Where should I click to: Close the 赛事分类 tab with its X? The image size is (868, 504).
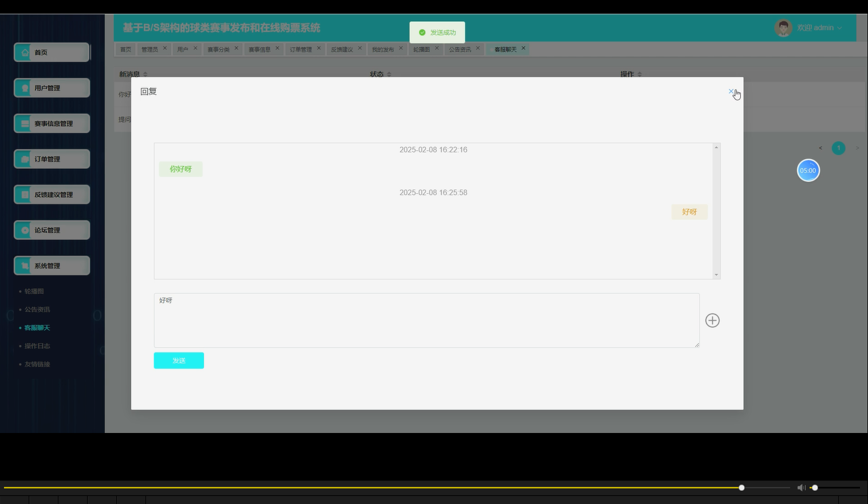[236, 48]
